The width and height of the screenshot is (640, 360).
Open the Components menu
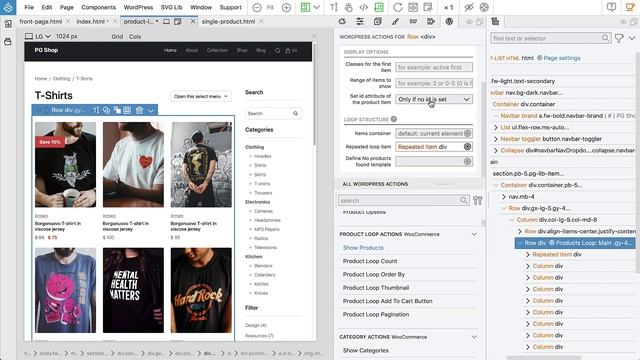pyautogui.click(x=98, y=7)
